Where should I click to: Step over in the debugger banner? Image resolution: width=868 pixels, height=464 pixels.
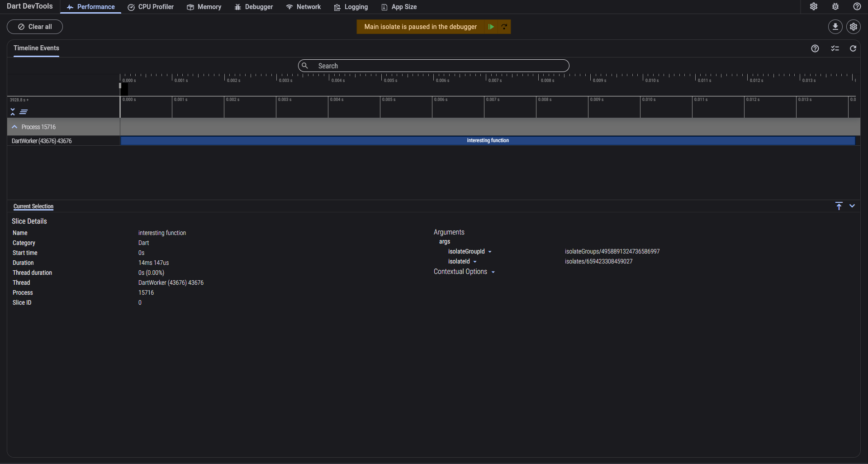504,27
